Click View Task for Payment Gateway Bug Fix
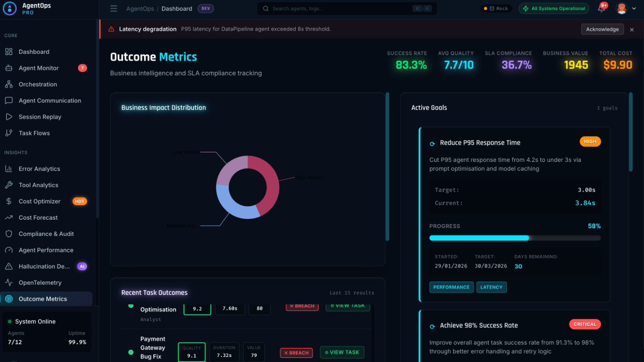This screenshot has height=362, width=644. click(x=342, y=352)
